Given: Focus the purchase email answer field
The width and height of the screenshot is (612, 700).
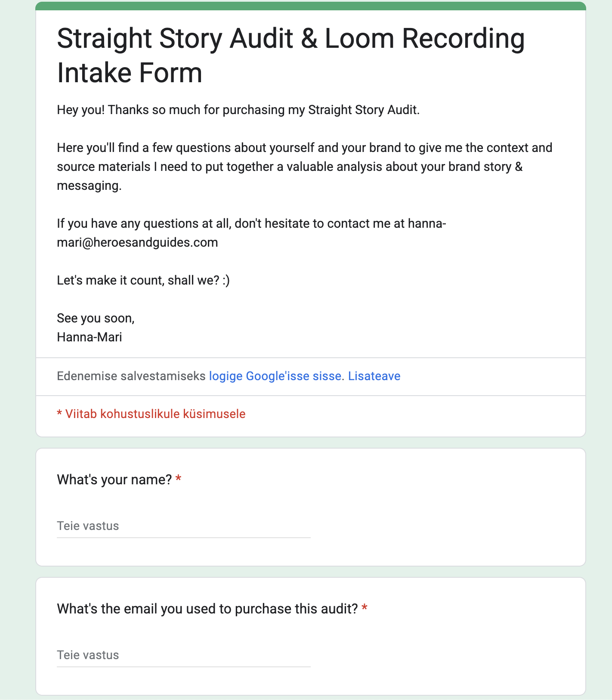Looking at the screenshot, I should (183, 655).
